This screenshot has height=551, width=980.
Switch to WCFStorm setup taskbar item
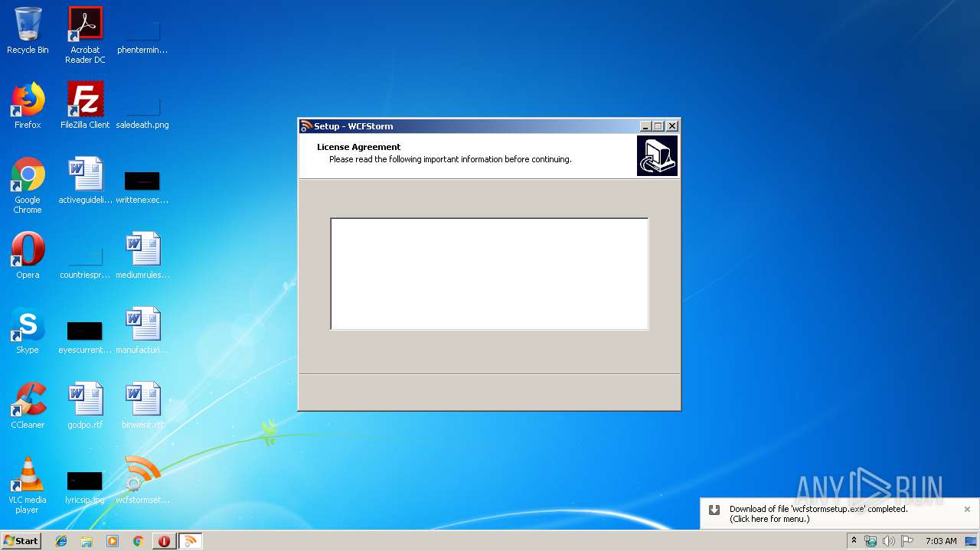pos(190,541)
